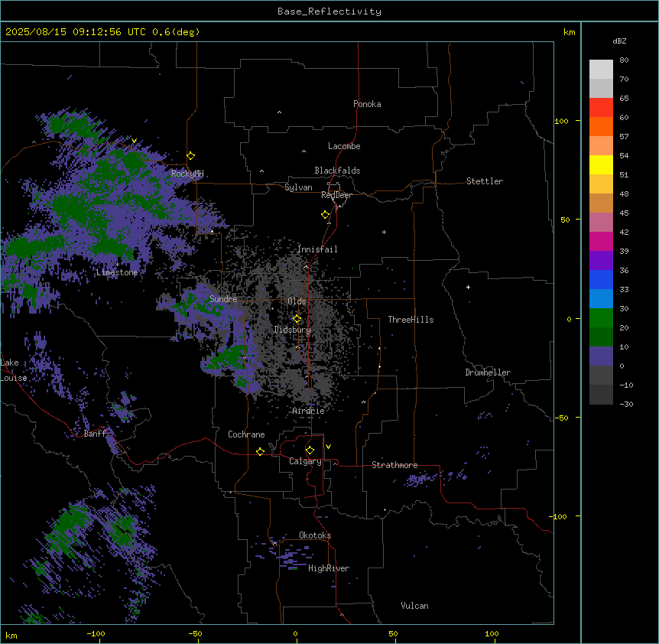The image size is (659, 644).
Task: Click the yellow diamond marker beside RockyMH
Action: click(191, 156)
